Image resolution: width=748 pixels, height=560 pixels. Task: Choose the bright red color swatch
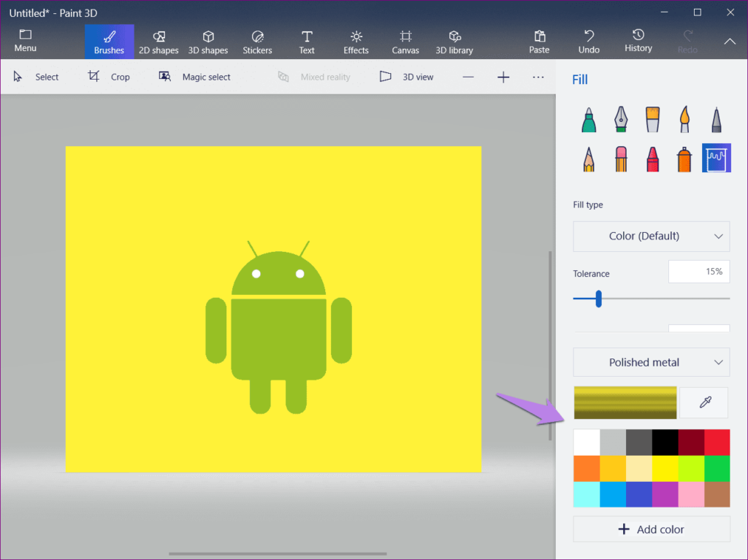pos(717,442)
